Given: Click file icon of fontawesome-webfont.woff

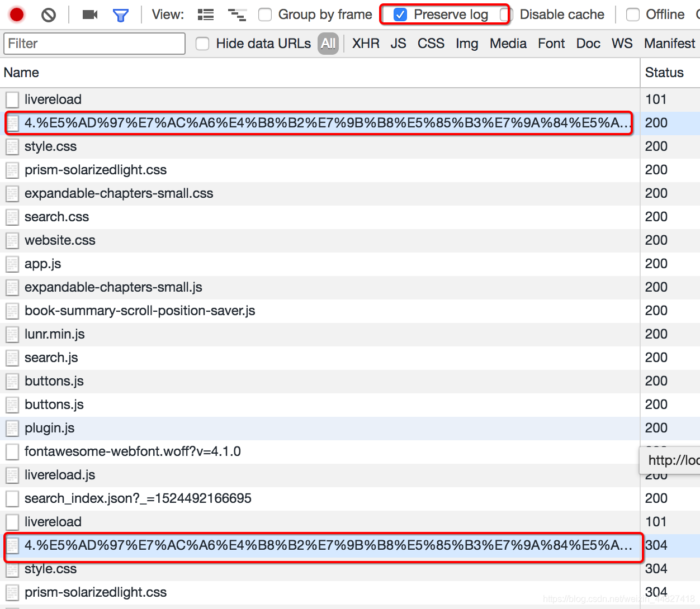Looking at the screenshot, I should (x=12, y=451).
